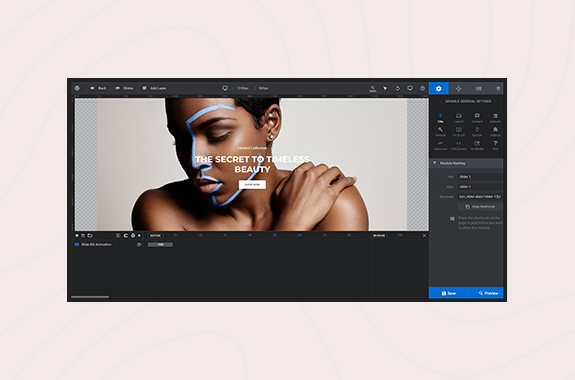Open the Layout options icon
This screenshot has height=380, width=575.
coord(458,118)
